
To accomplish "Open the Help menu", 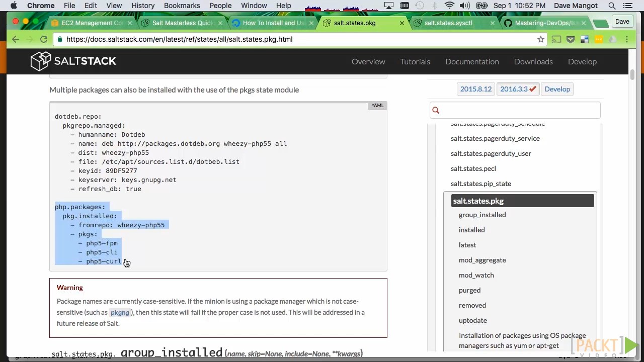I will (x=283, y=6).
